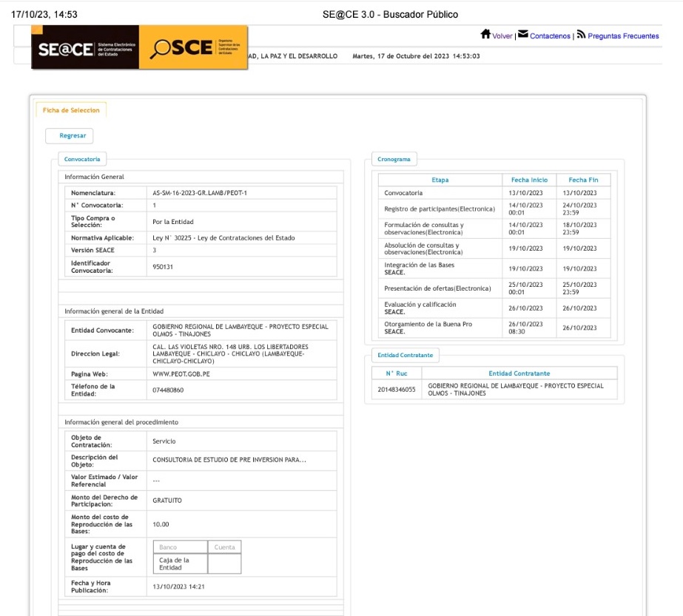Click the Caja de la Entidad cell
Image resolution: width=683 pixels, height=616 pixels.
point(181,563)
